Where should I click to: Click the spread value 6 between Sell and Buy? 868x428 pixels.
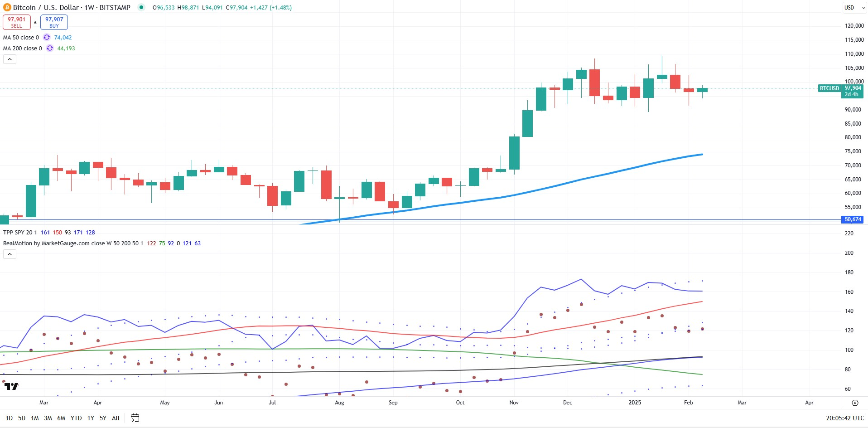point(35,22)
